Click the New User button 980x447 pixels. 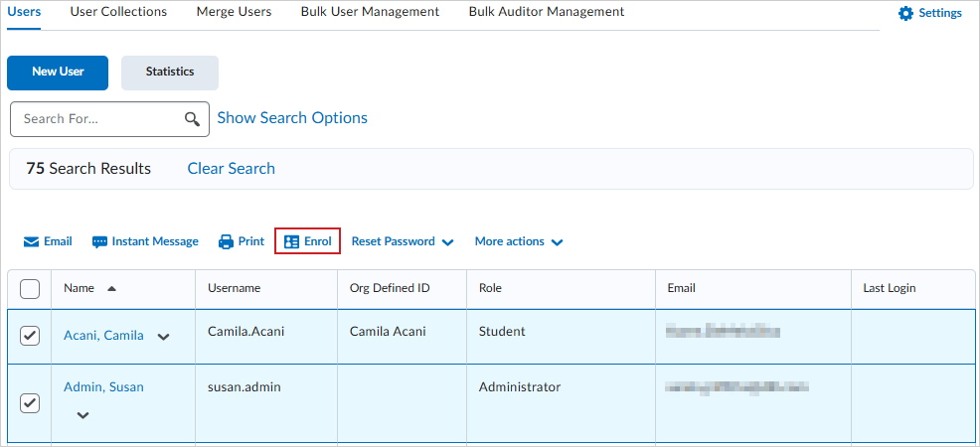click(58, 73)
